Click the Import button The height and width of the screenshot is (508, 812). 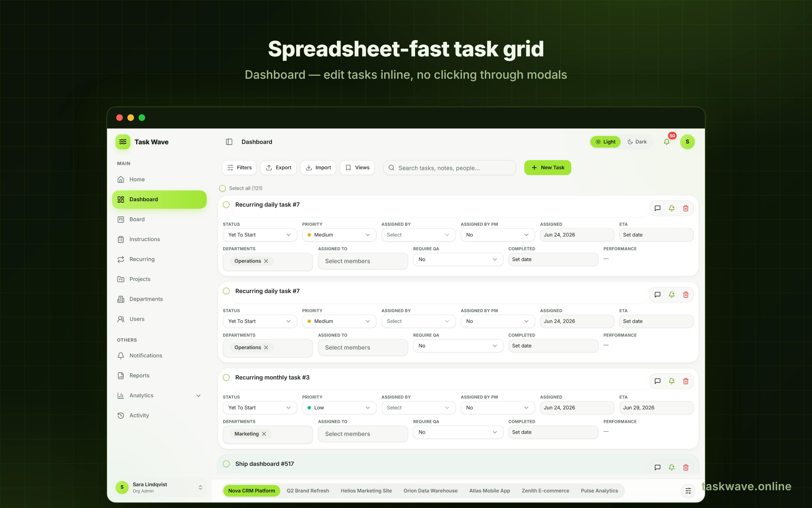click(x=318, y=168)
